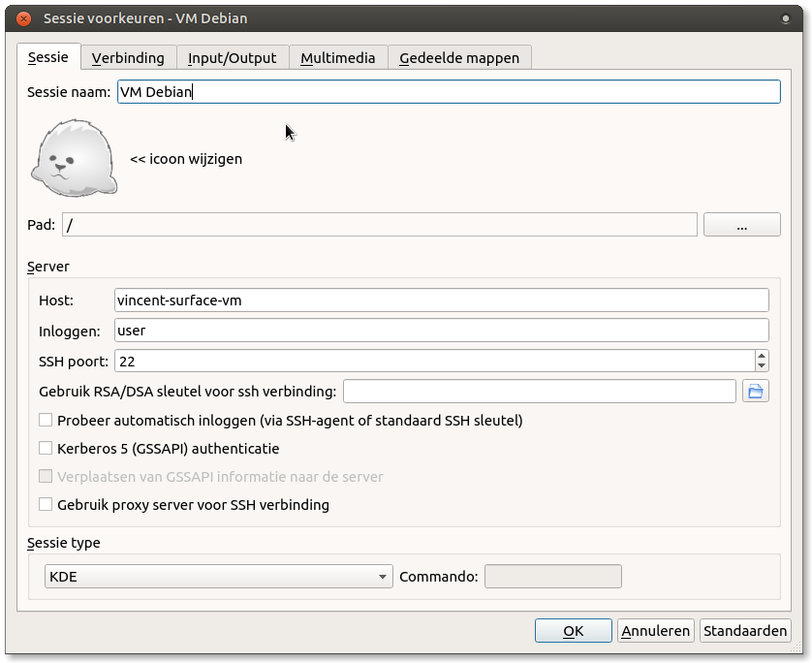
Task: Expand the KDE session type dropdown
Action: click(219, 577)
